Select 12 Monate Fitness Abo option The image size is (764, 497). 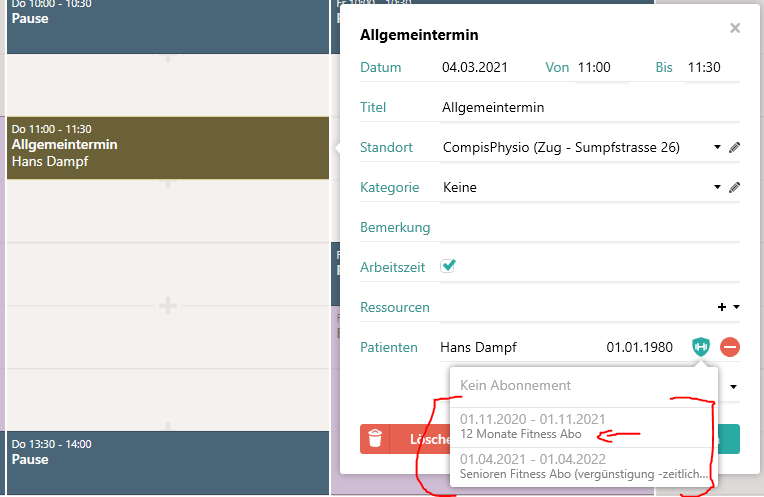coord(583,427)
